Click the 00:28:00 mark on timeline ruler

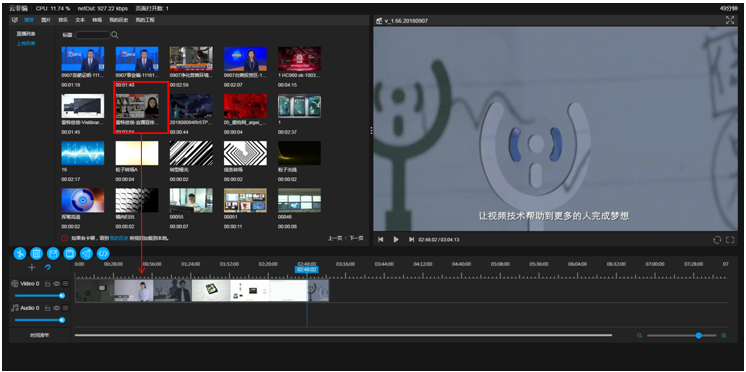coord(113,264)
